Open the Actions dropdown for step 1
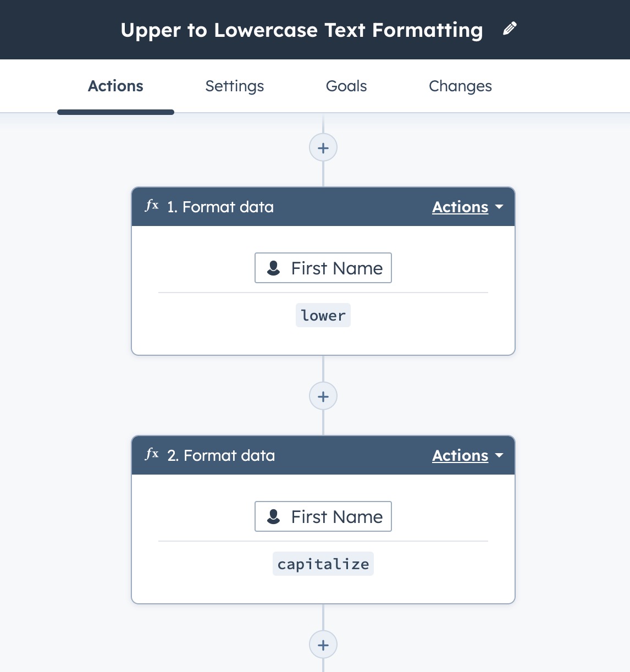 [467, 207]
